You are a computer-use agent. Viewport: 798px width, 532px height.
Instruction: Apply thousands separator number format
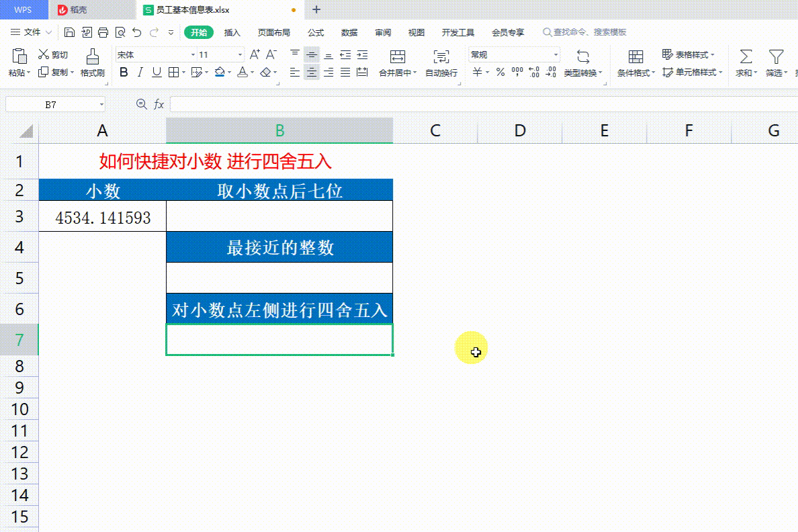click(x=517, y=73)
